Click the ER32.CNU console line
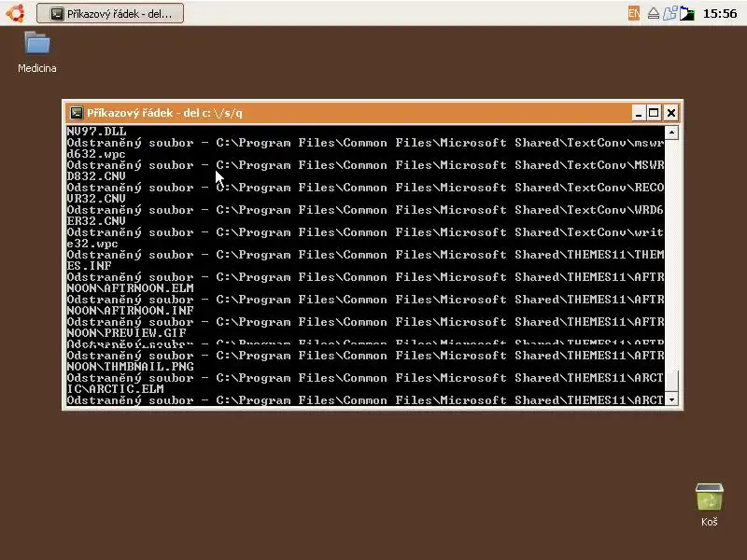The image size is (747, 560). [x=96, y=221]
